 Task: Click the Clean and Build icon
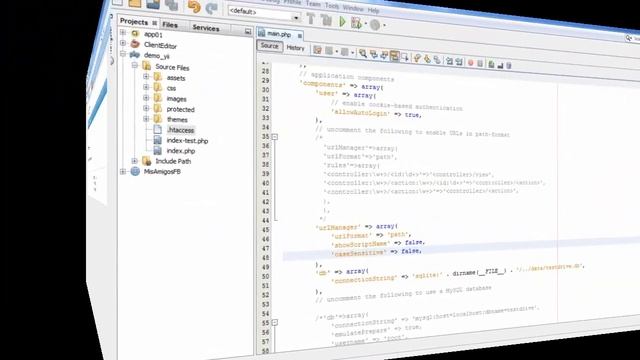(x=326, y=19)
